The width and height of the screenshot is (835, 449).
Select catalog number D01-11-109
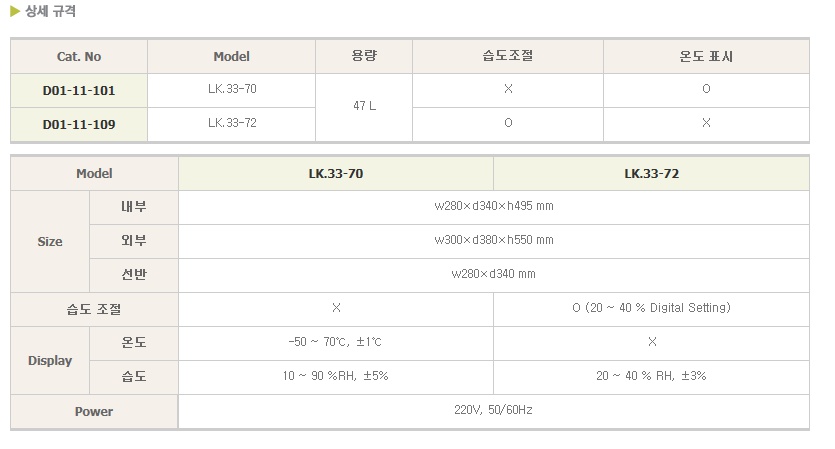(79, 125)
